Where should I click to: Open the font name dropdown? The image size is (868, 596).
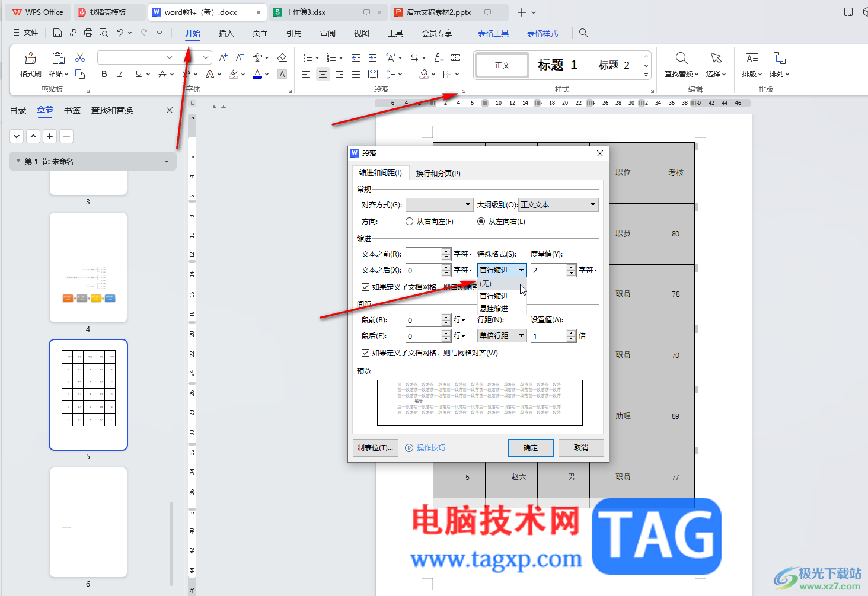[x=170, y=57]
